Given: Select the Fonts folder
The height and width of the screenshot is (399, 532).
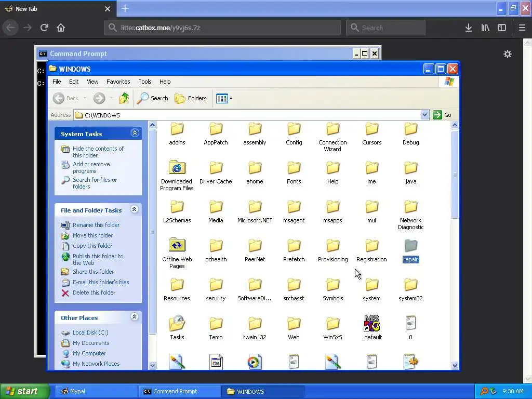Looking at the screenshot, I should tap(294, 172).
